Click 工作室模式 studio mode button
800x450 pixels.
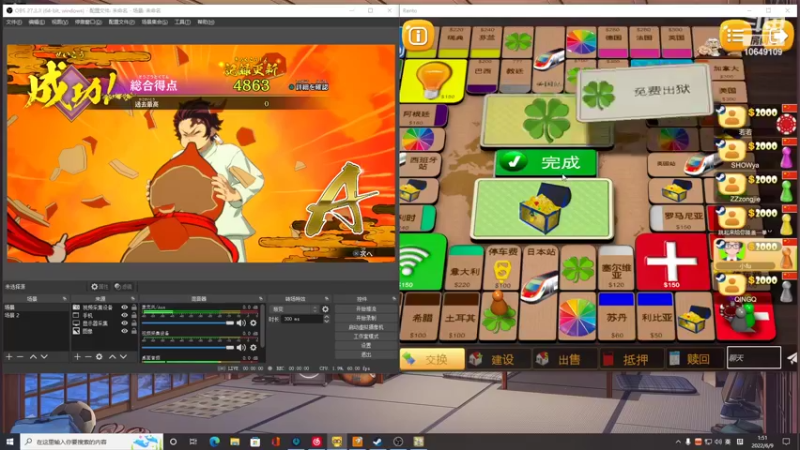click(x=366, y=336)
